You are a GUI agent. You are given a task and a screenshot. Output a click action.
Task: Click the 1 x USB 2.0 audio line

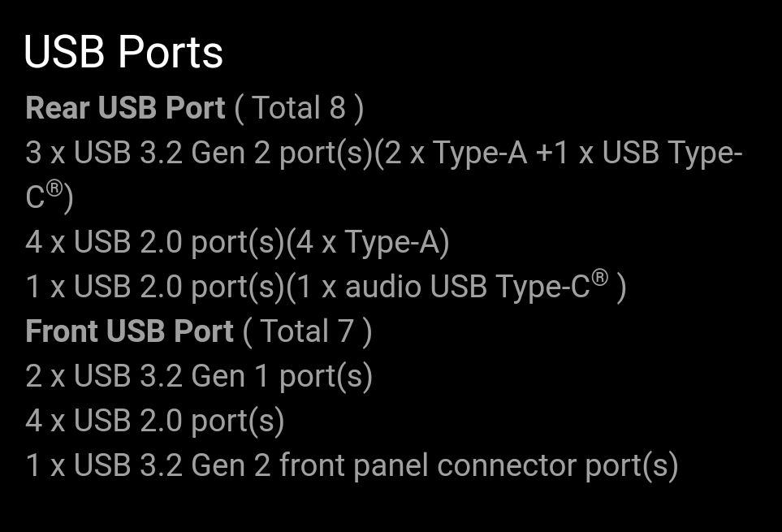click(326, 287)
